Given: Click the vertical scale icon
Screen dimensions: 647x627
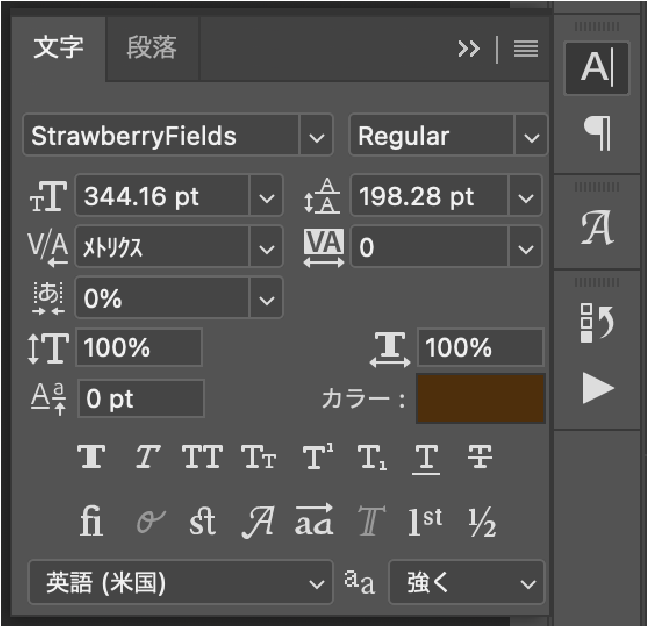Looking at the screenshot, I should click(x=48, y=348).
